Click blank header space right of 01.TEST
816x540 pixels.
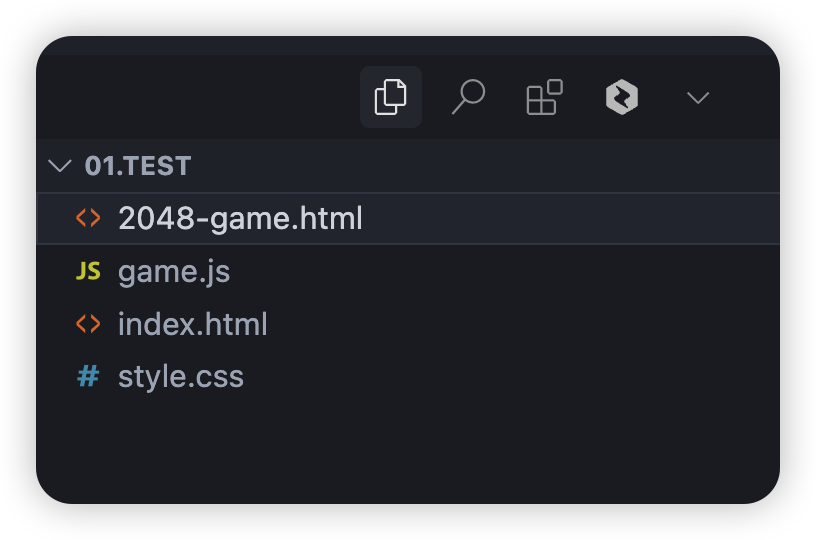pos(480,166)
